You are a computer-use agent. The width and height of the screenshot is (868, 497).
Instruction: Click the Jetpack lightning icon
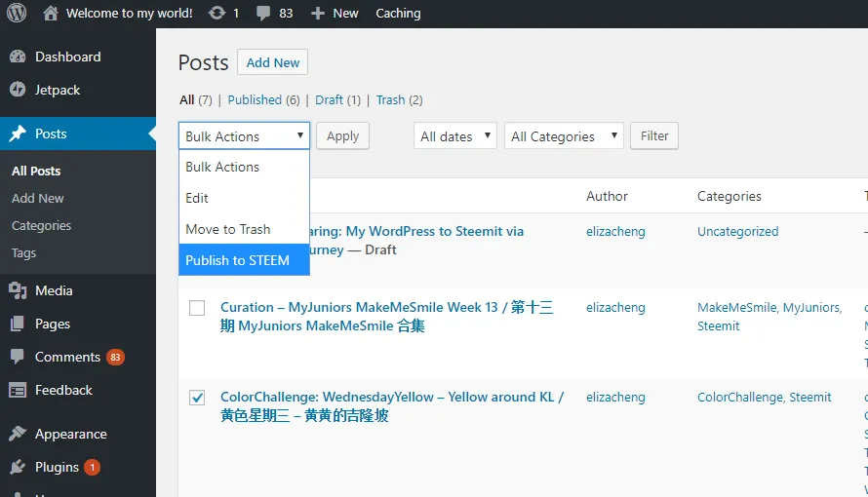[x=18, y=90]
